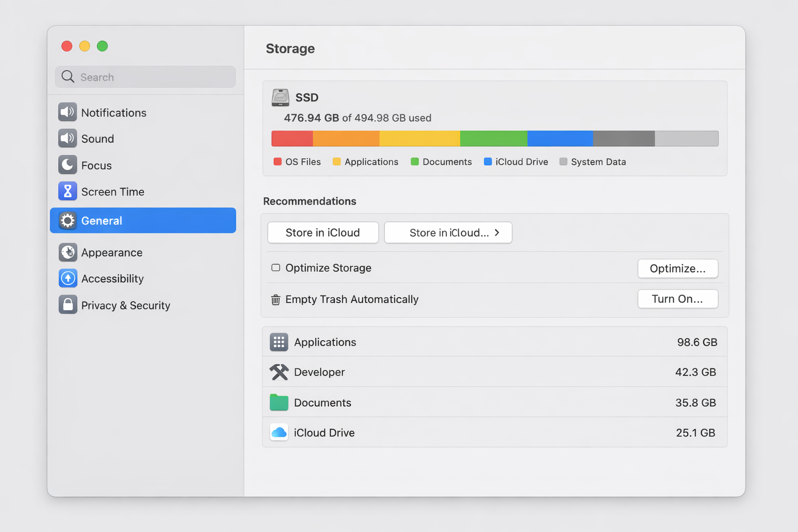Toggle the Optimize Storage checkbox
The height and width of the screenshot is (532, 798).
tap(276, 268)
